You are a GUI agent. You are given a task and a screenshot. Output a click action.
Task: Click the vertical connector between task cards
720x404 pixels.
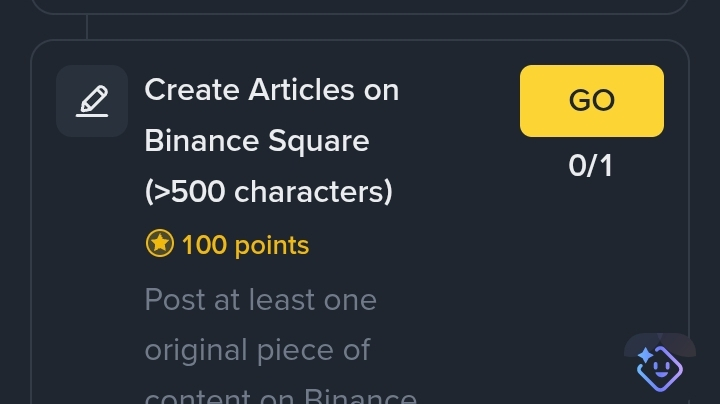(x=86, y=28)
